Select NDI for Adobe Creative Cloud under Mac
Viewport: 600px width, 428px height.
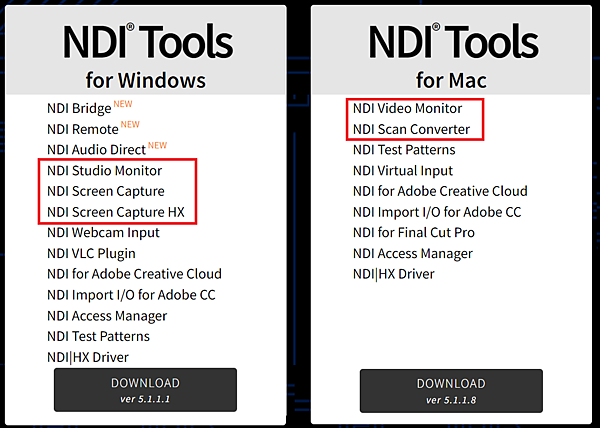pos(440,191)
